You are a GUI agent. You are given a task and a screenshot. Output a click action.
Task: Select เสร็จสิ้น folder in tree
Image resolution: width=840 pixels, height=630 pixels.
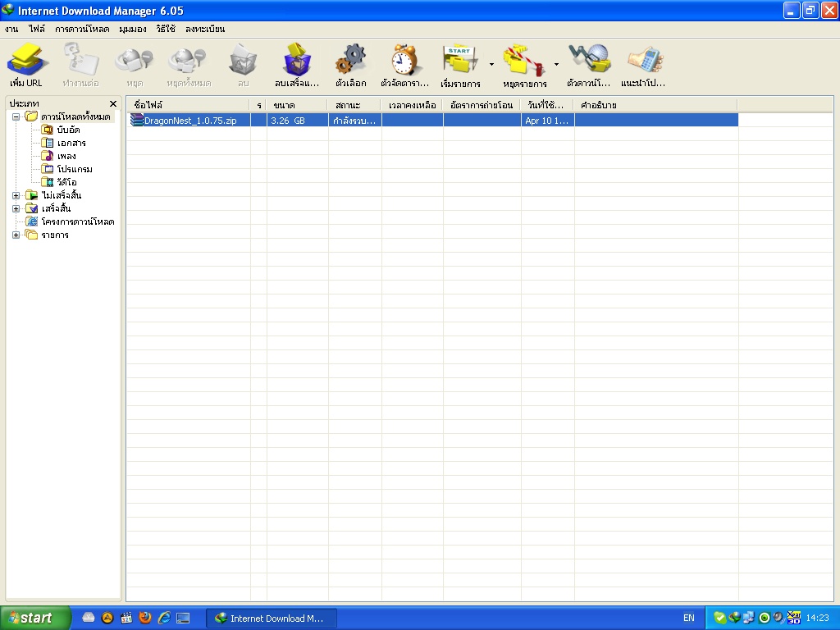(56, 209)
